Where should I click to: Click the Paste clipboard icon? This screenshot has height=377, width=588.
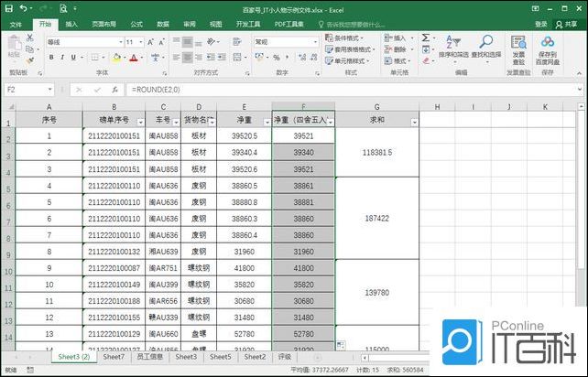click(15, 44)
